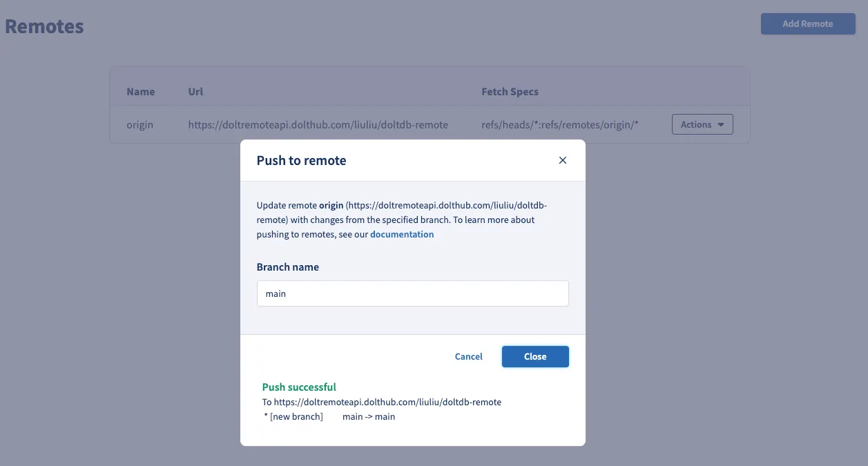This screenshot has height=466, width=868.
Task: Click the Push successful status message
Action: [298, 387]
